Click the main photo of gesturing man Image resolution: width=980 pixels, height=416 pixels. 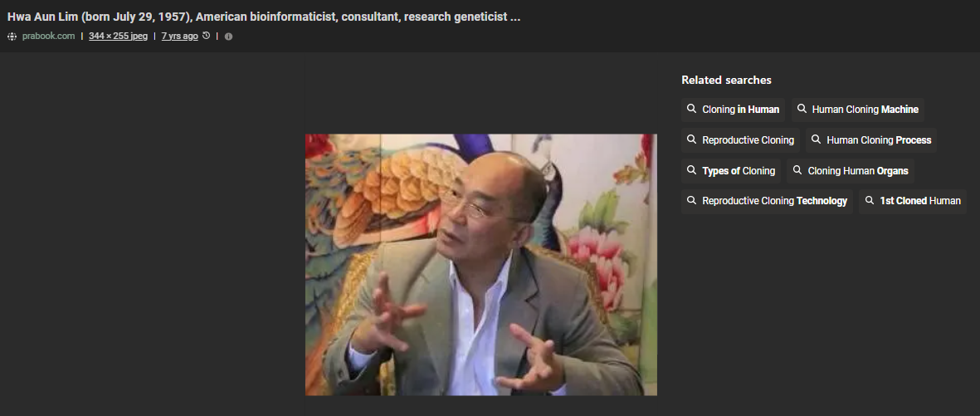(x=480, y=265)
